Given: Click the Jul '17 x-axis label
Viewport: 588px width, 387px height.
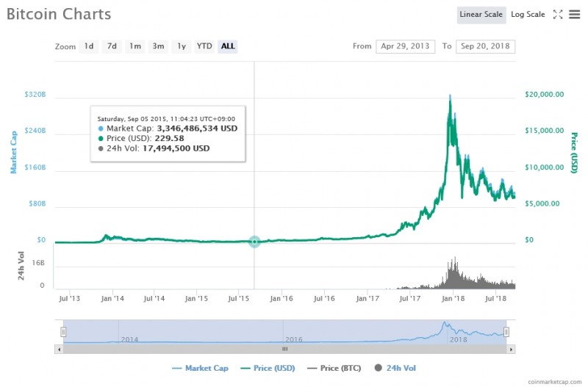Looking at the screenshot, I should (x=410, y=299).
